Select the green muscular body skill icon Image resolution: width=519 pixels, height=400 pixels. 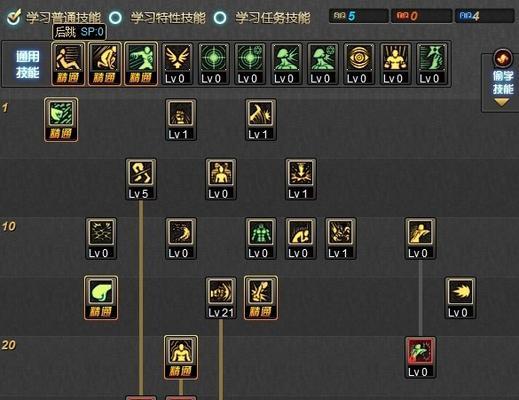pos(261,238)
